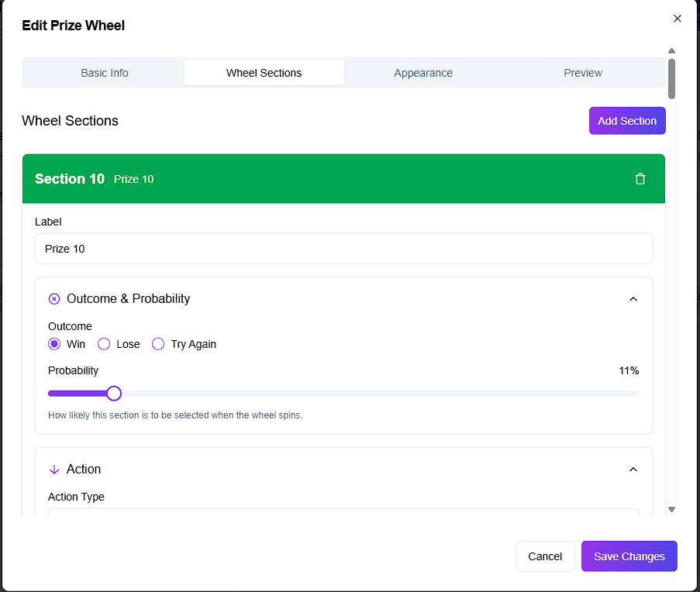This screenshot has width=700, height=592.
Task: Delete Section 10 with the trash icon
Action: [x=640, y=179]
